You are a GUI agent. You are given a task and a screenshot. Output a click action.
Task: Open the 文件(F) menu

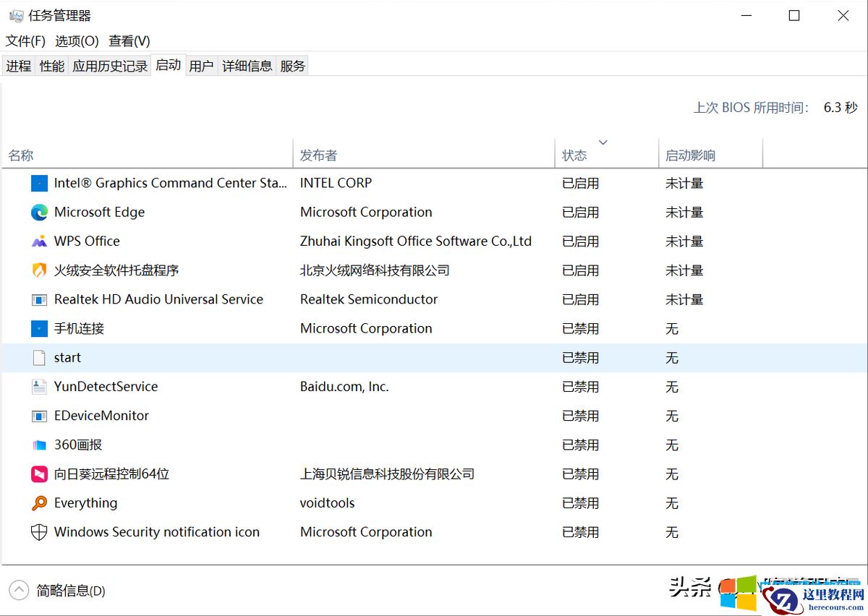point(24,41)
